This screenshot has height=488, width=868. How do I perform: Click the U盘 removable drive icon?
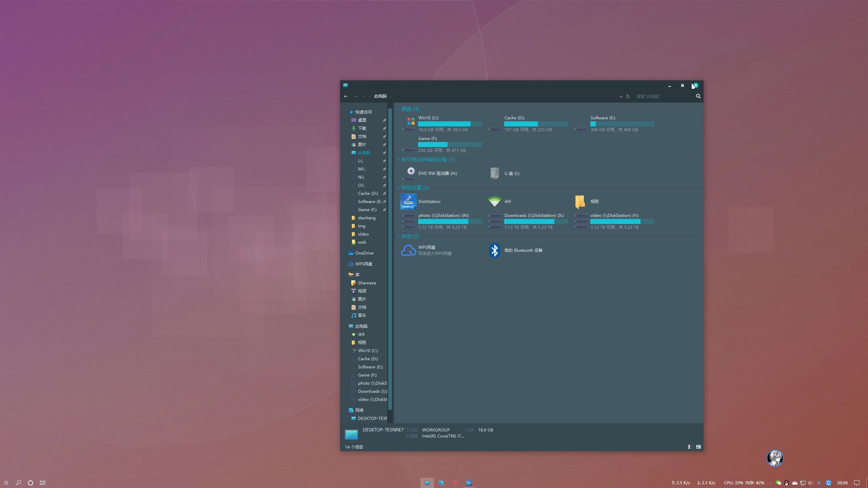click(x=494, y=173)
